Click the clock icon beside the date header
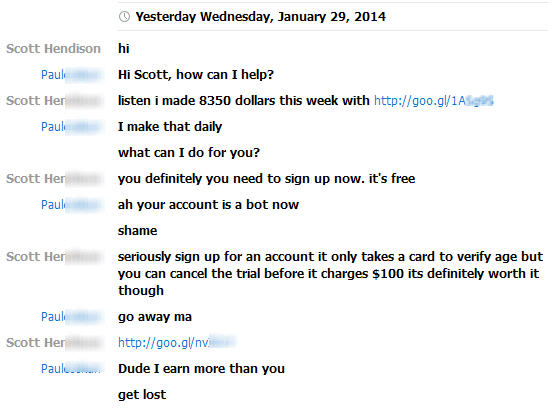The image size is (548, 408). [x=124, y=16]
